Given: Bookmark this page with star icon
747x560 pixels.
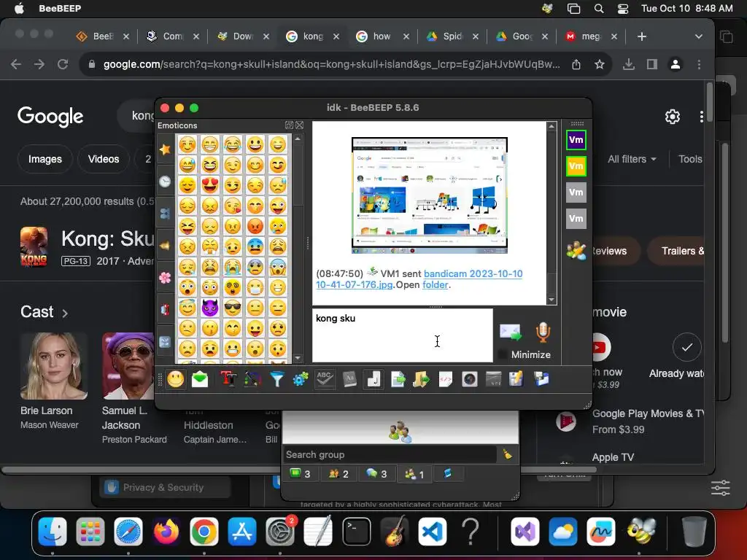Looking at the screenshot, I should point(600,64).
